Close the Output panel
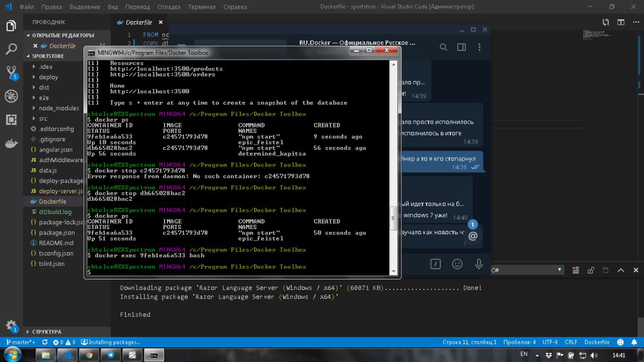Screen dimensions: 644x362 coord(636,270)
